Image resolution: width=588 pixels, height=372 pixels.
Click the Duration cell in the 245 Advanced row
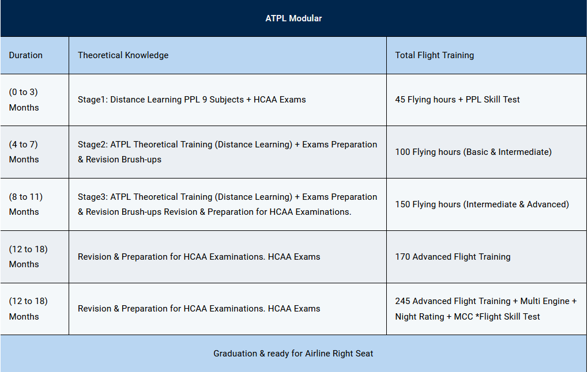pyautogui.click(x=28, y=309)
